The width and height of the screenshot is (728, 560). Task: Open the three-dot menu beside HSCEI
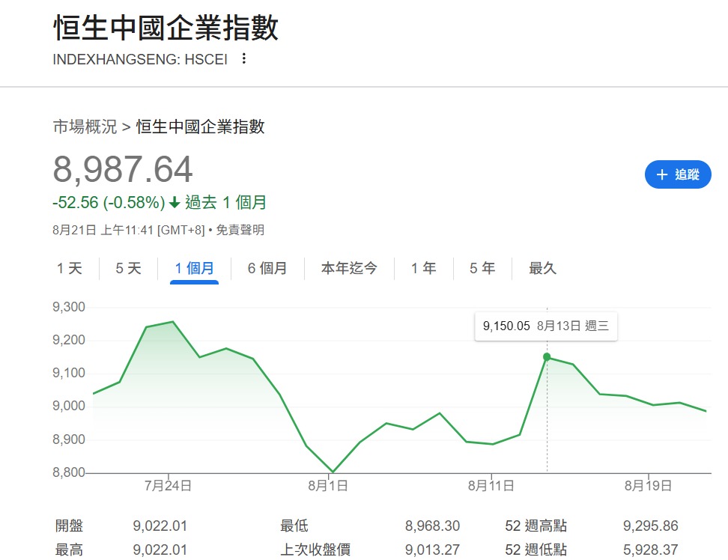243,59
